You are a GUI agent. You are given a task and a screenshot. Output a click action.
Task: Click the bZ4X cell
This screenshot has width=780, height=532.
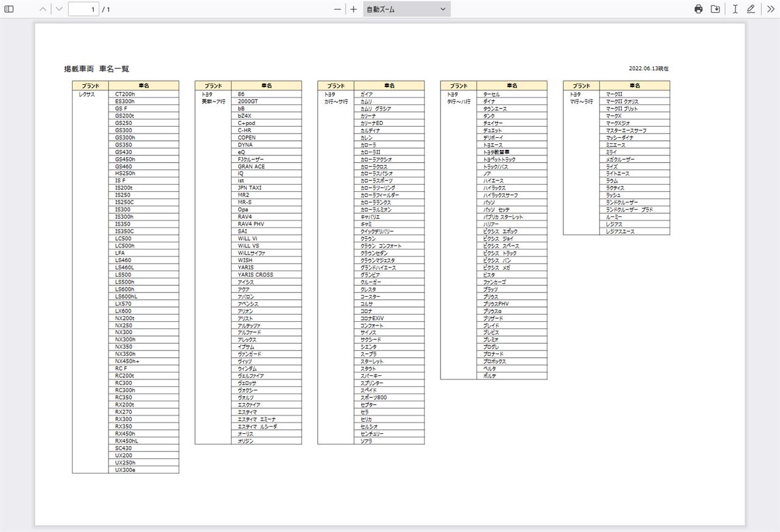(266, 116)
